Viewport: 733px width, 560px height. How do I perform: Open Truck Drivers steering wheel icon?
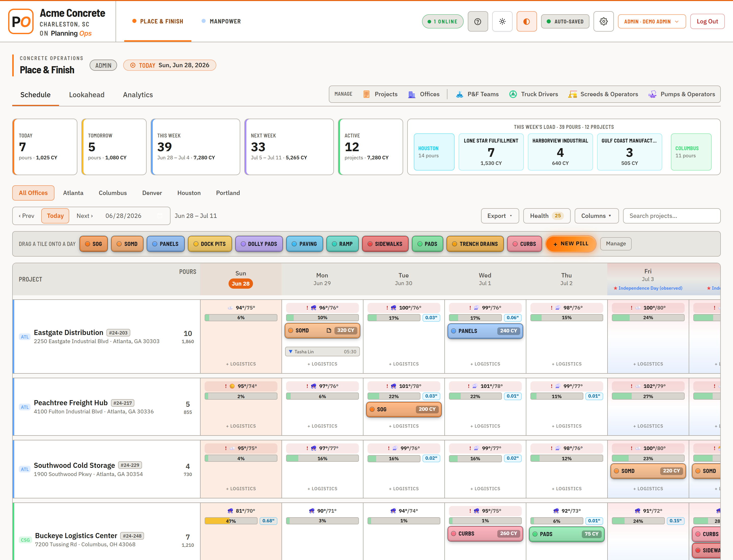[x=513, y=94]
